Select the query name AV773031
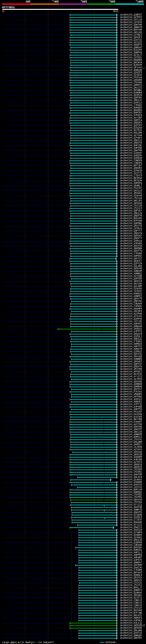The height and width of the screenshot is (644, 146). pyautogui.click(x=8, y=7)
